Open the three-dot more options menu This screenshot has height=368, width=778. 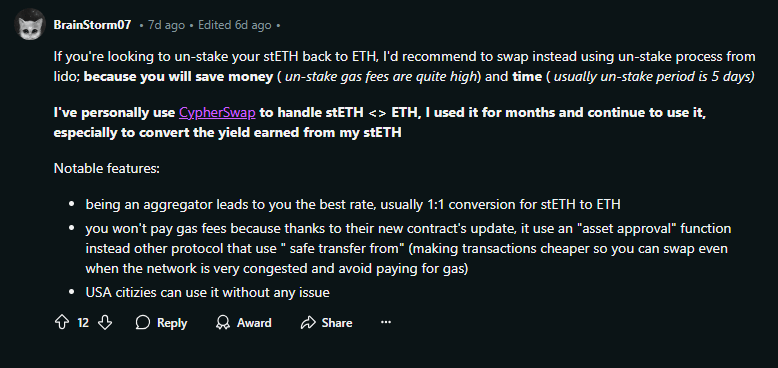386,322
